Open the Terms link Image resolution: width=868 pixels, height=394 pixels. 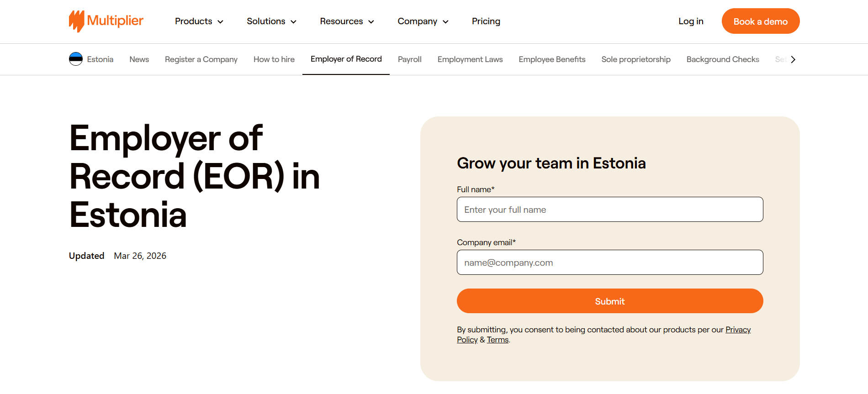(x=498, y=340)
